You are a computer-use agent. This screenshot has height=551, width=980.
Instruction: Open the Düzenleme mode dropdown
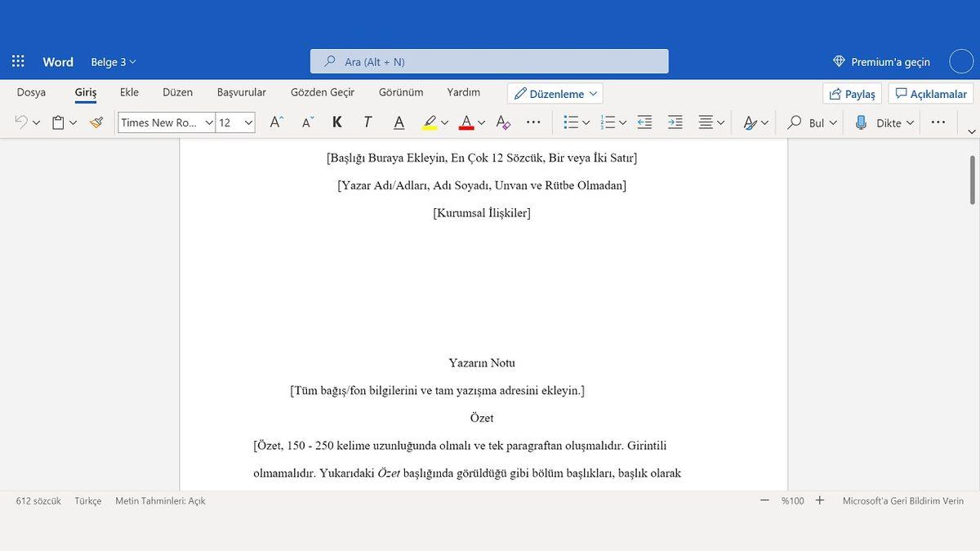tap(555, 93)
